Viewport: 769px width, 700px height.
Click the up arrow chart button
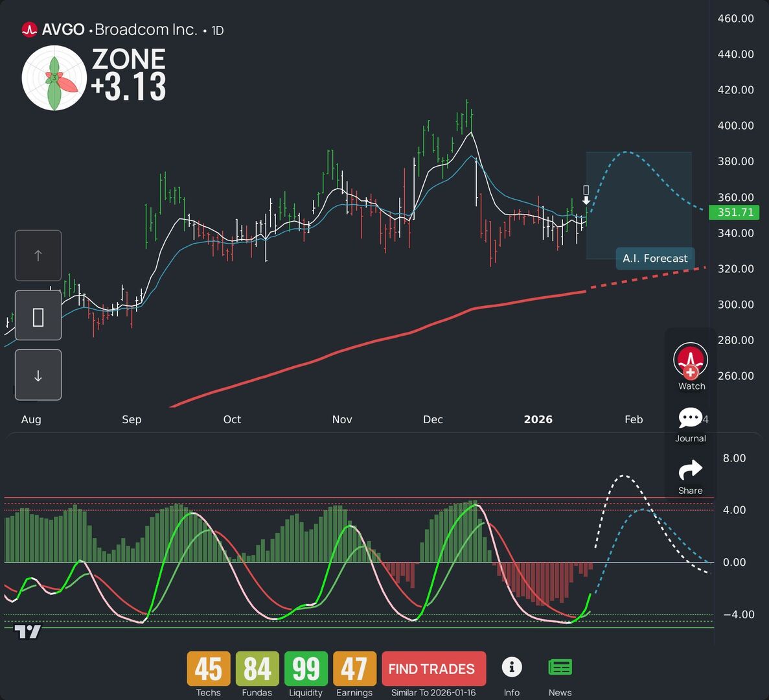coord(38,255)
